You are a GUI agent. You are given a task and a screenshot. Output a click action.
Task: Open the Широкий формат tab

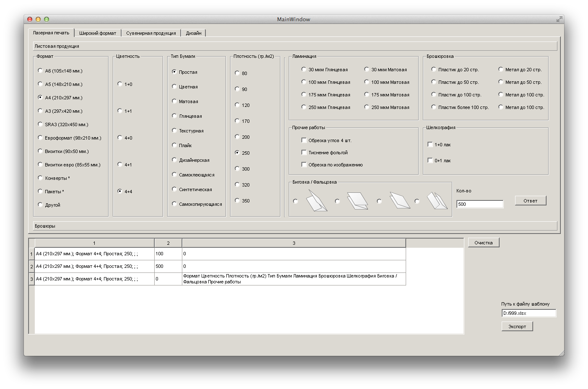[x=98, y=33]
